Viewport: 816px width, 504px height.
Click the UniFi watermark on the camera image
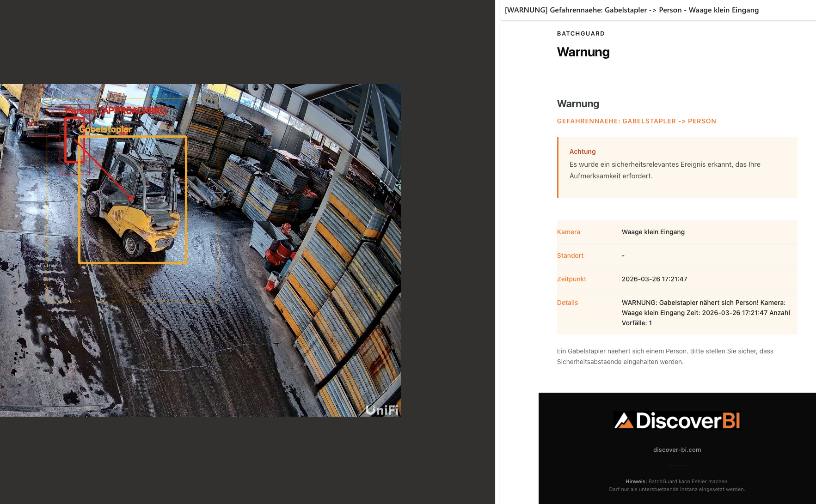(x=381, y=410)
